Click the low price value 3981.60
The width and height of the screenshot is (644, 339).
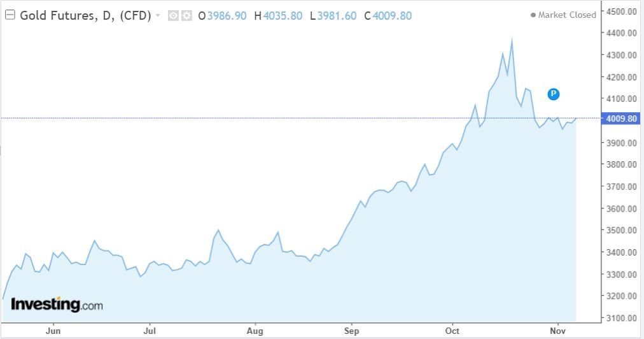click(x=337, y=15)
